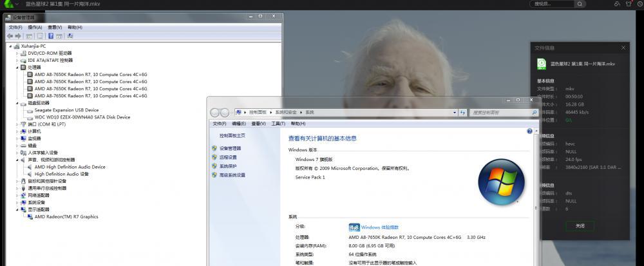Open the 控制面板主页 link
644x266 pixels.
pos(232,135)
